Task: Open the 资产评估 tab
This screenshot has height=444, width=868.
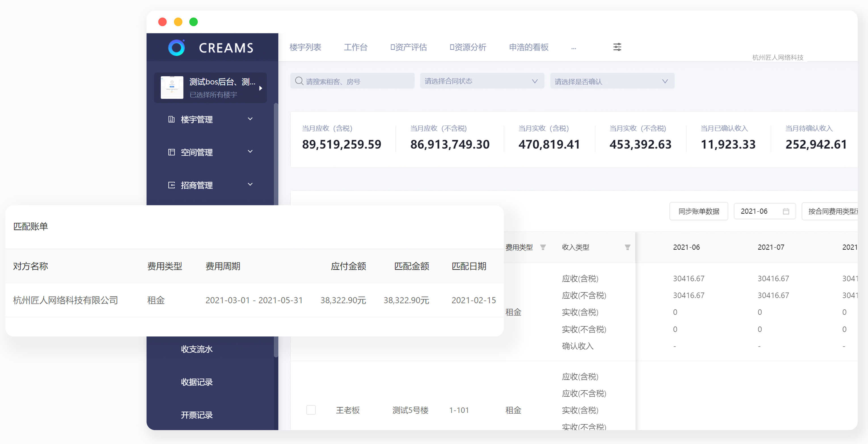Action: pos(408,47)
